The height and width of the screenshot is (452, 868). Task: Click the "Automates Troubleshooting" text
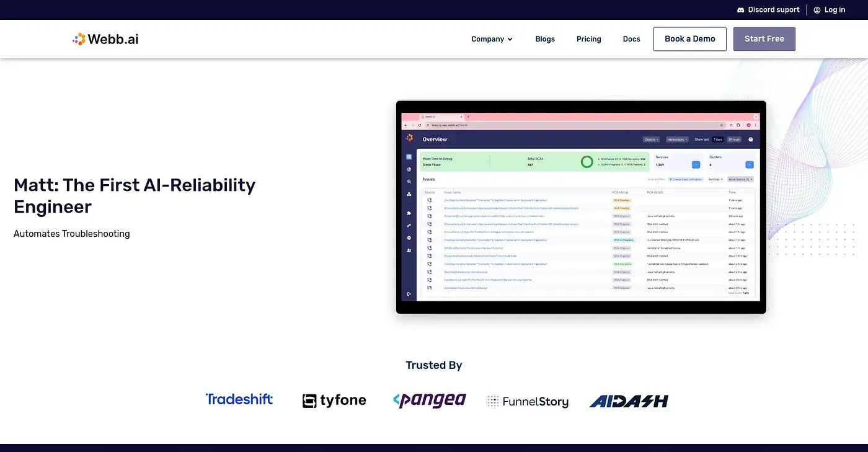tap(72, 234)
